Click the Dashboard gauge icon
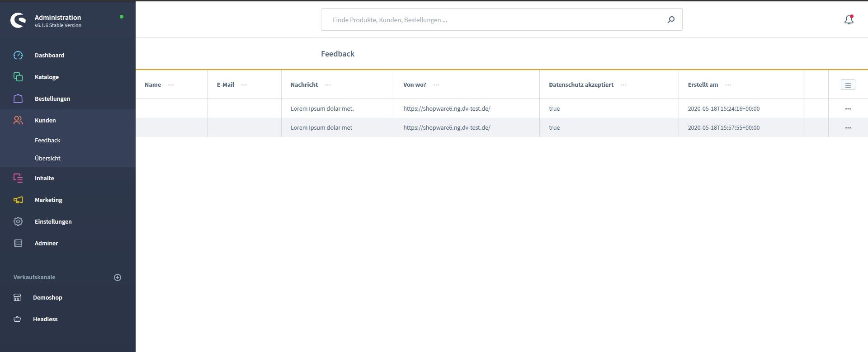Screen dimensions: 868x352 point(18,55)
